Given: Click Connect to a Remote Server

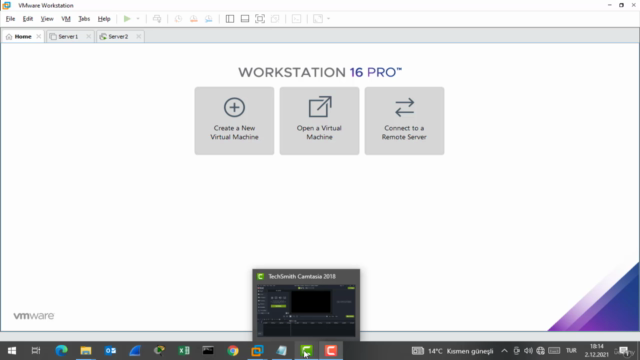Looking at the screenshot, I should click(x=404, y=121).
